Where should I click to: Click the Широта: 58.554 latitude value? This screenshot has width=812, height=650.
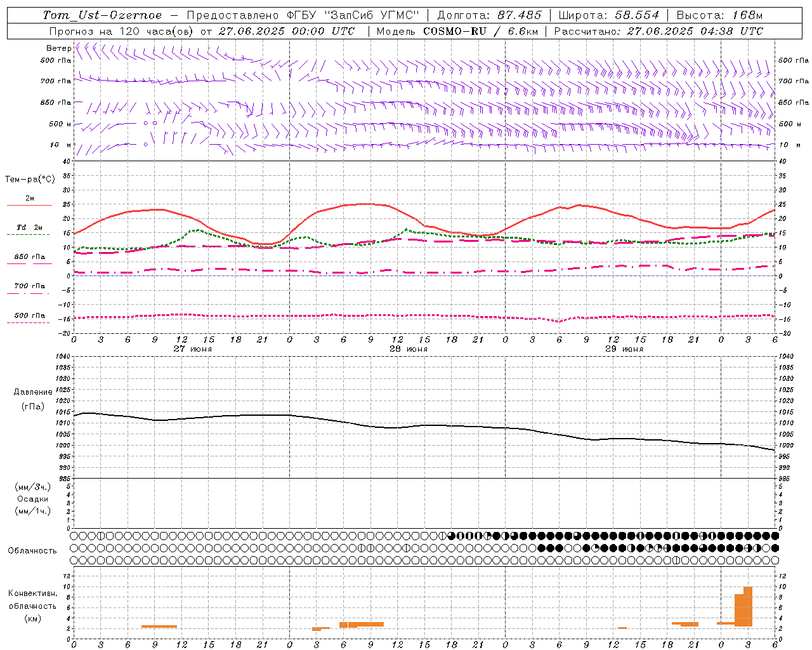(609, 15)
